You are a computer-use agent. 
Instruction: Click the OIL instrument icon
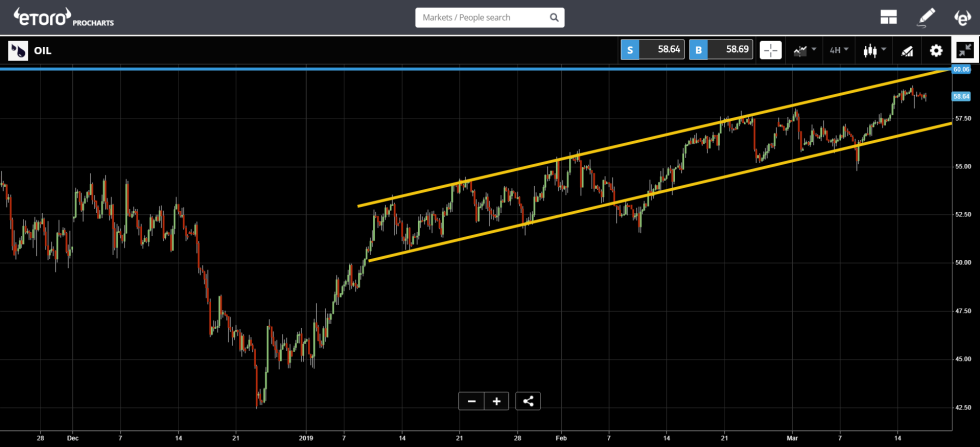pyautogui.click(x=18, y=50)
